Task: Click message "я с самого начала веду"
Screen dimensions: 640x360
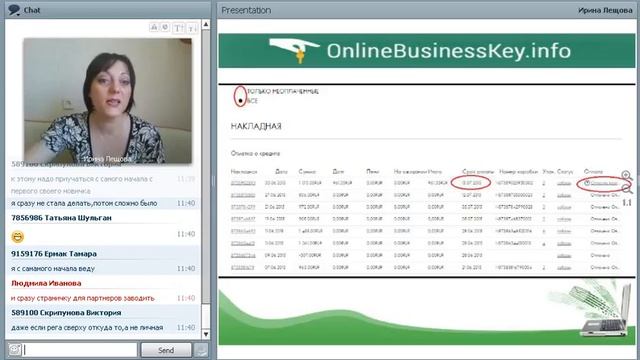Action: click(53, 269)
